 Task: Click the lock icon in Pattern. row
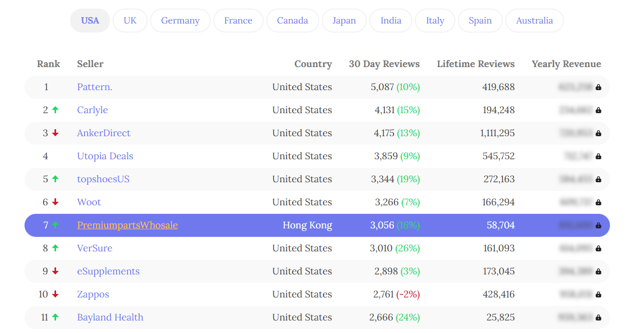(x=598, y=87)
